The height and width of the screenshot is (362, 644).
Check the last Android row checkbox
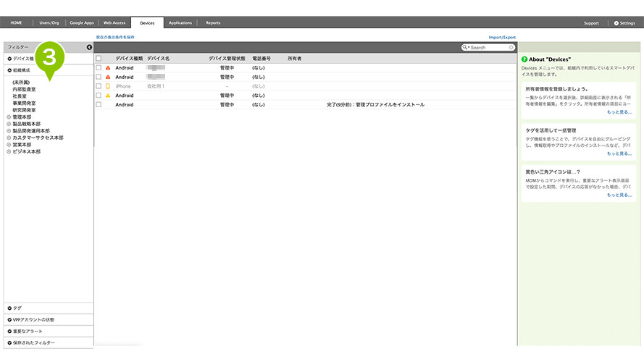(99, 105)
